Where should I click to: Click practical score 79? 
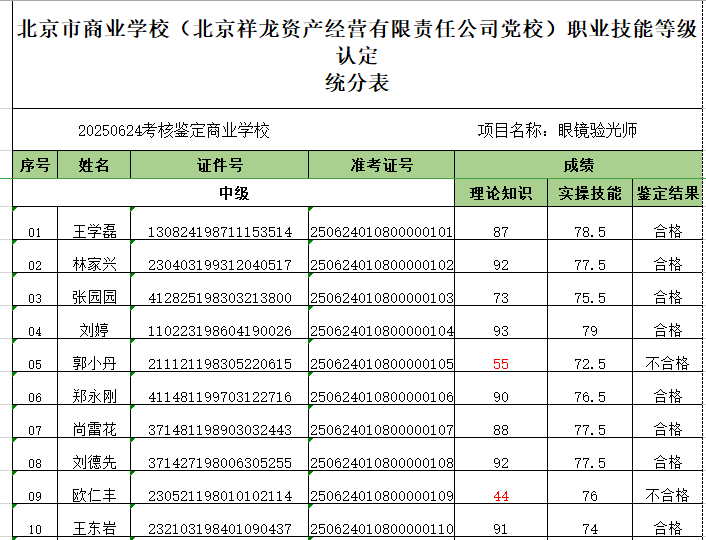click(x=590, y=331)
